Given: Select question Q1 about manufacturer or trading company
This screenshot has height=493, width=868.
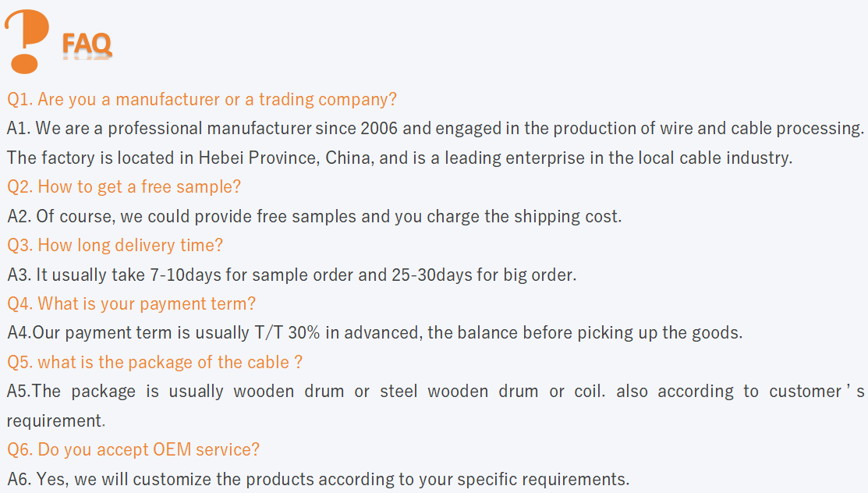Looking at the screenshot, I should (202, 100).
